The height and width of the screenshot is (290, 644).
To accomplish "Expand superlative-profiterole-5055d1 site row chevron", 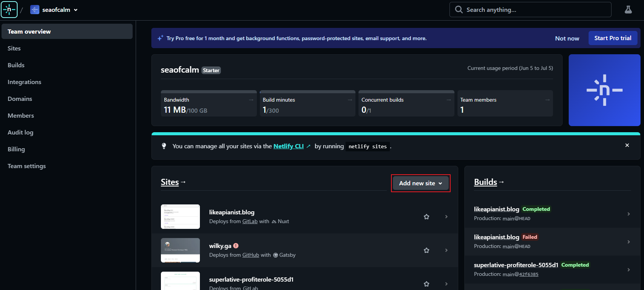I will [446, 284].
